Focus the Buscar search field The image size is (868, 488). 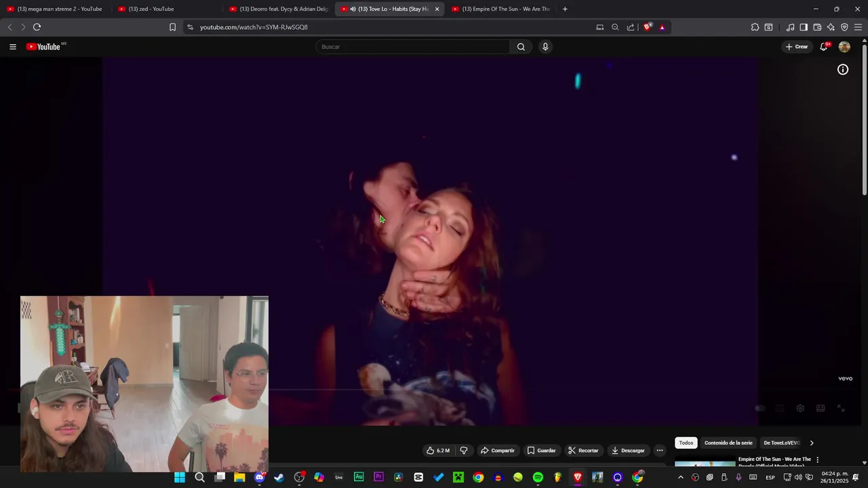pyautogui.click(x=412, y=47)
